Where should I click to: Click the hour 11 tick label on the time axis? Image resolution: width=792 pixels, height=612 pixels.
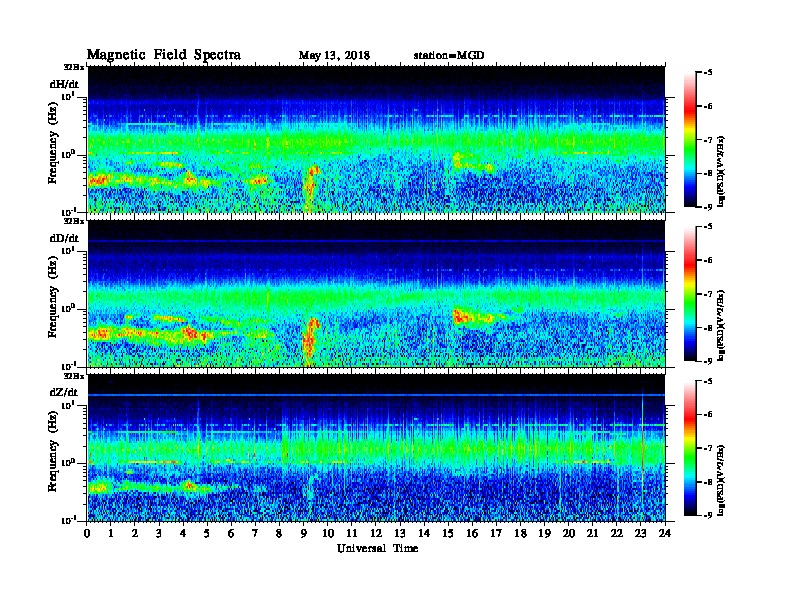[352, 533]
